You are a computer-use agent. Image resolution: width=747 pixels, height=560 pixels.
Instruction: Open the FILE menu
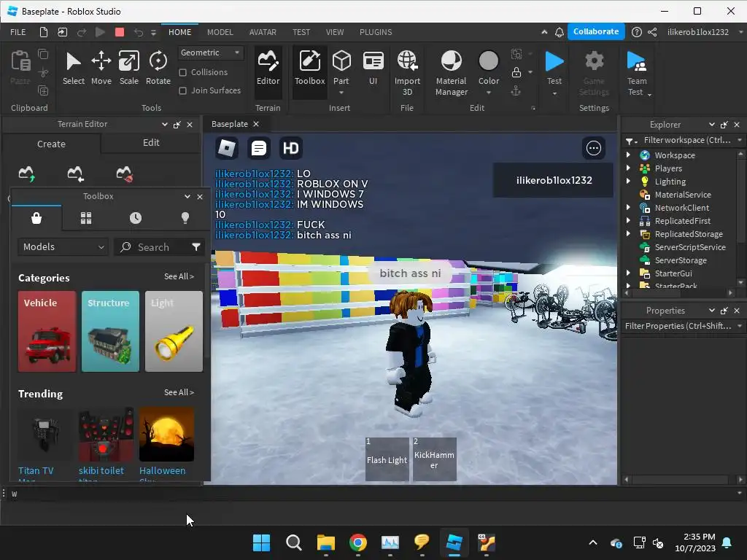coord(18,32)
